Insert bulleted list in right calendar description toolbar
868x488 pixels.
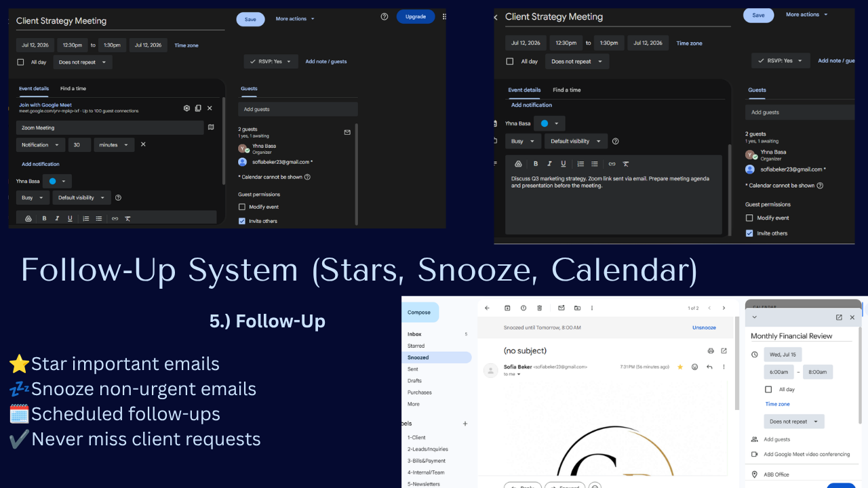pos(595,163)
